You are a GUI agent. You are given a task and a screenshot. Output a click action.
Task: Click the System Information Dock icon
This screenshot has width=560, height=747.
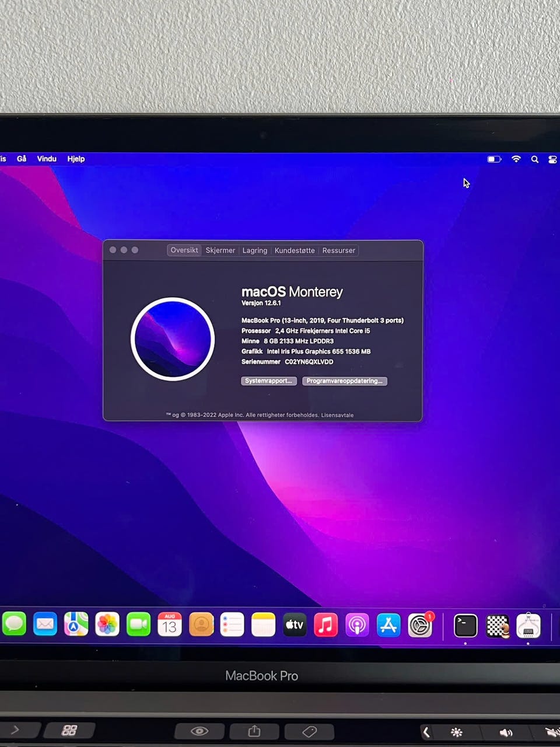click(x=528, y=626)
